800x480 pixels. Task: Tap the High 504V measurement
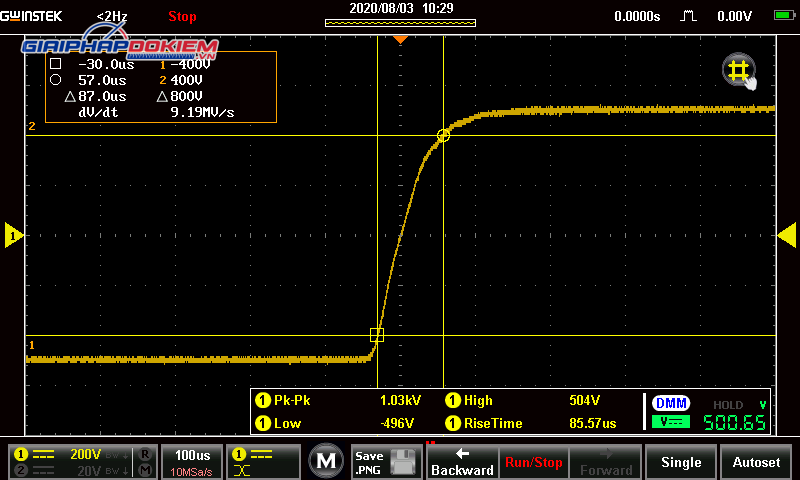click(x=522, y=400)
